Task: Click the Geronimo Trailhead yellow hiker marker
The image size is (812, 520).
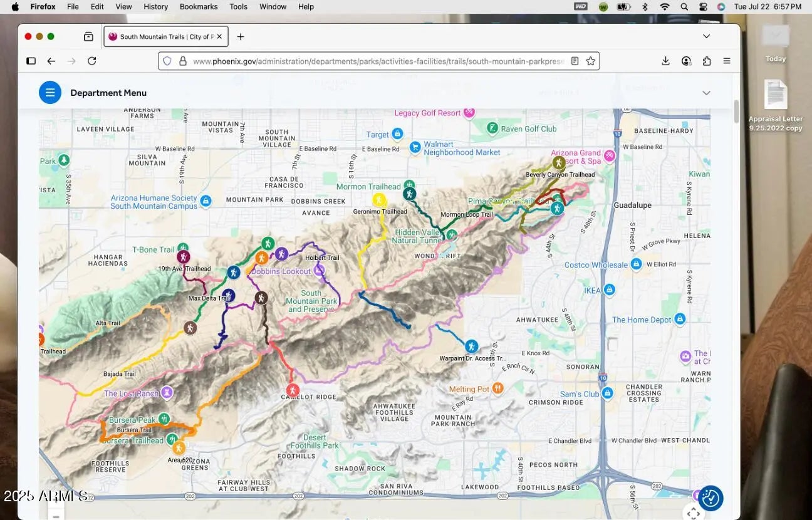Action: tap(378, 200)
